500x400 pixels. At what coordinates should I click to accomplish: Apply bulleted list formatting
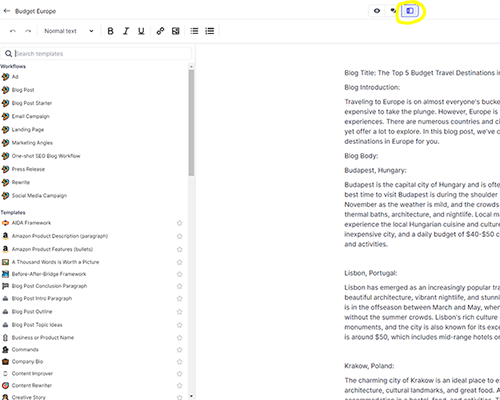coord(194,31)
